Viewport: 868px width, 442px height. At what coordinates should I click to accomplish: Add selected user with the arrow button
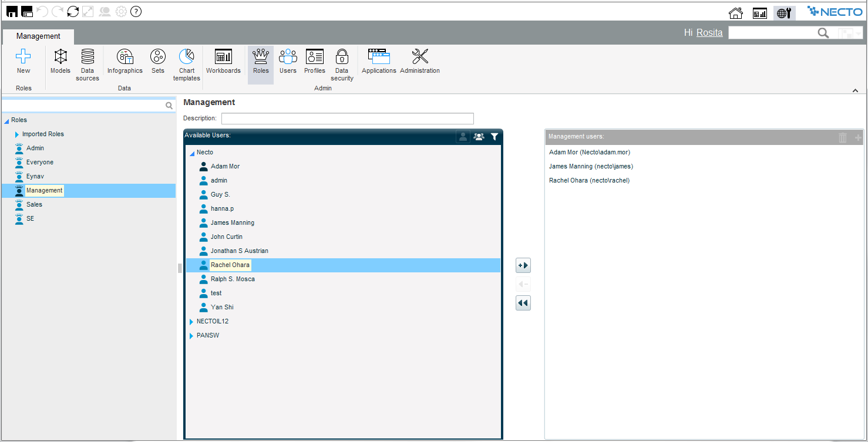click(x=523, y=266)
